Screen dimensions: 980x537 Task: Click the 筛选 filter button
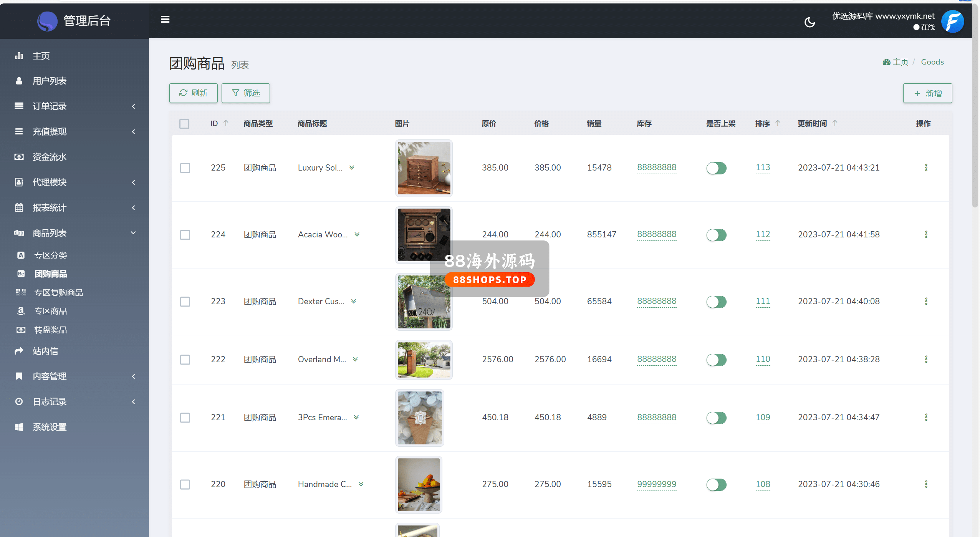(246, 93)
